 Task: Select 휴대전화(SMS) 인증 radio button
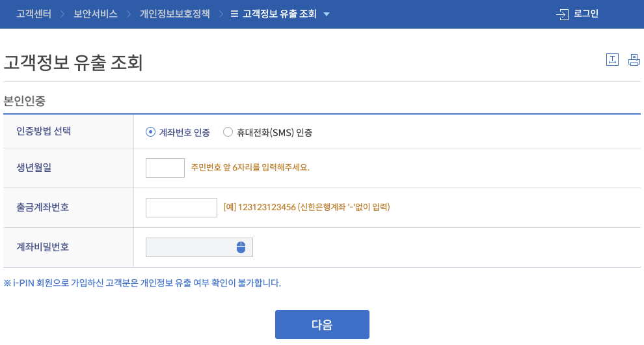pos(228,132)
